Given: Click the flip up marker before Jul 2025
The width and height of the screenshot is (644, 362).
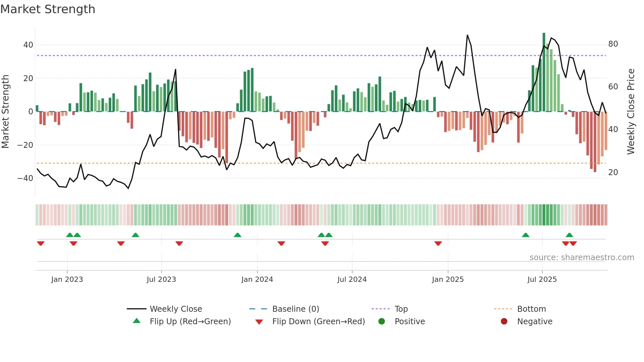Looking at the screenshot, I should tap(526, 235).
